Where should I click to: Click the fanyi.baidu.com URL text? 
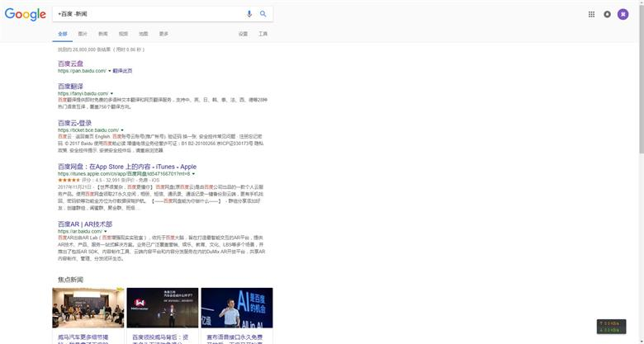83,94
